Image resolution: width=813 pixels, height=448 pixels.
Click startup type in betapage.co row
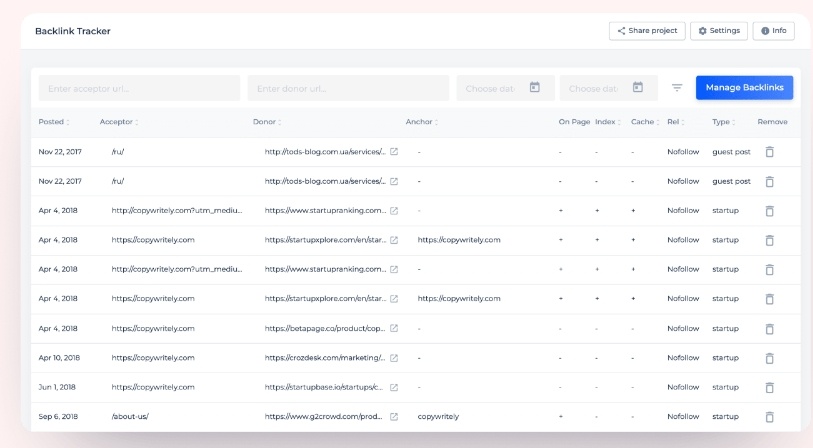coord(725,328)
